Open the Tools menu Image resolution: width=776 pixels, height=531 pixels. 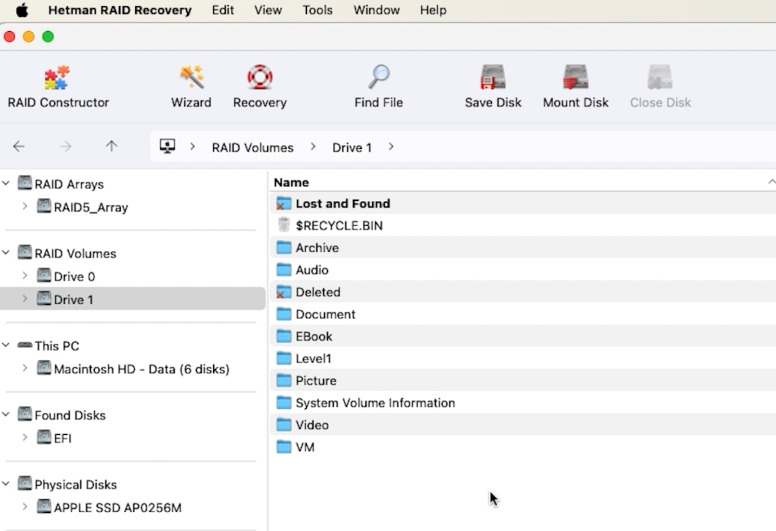[x=317, y=10]
